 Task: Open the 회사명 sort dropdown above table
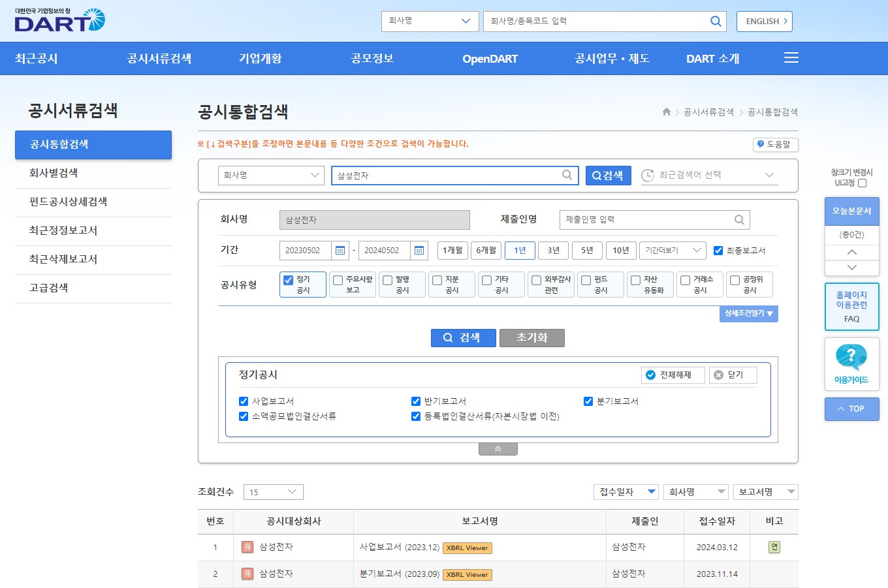[696, 492]
